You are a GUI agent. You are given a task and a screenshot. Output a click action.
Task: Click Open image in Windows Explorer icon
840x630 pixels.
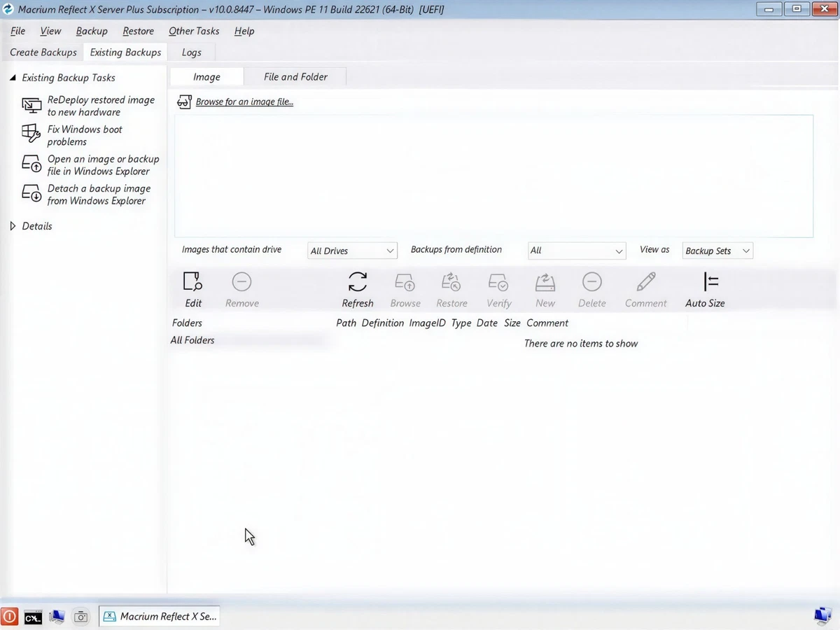point(31,164)
